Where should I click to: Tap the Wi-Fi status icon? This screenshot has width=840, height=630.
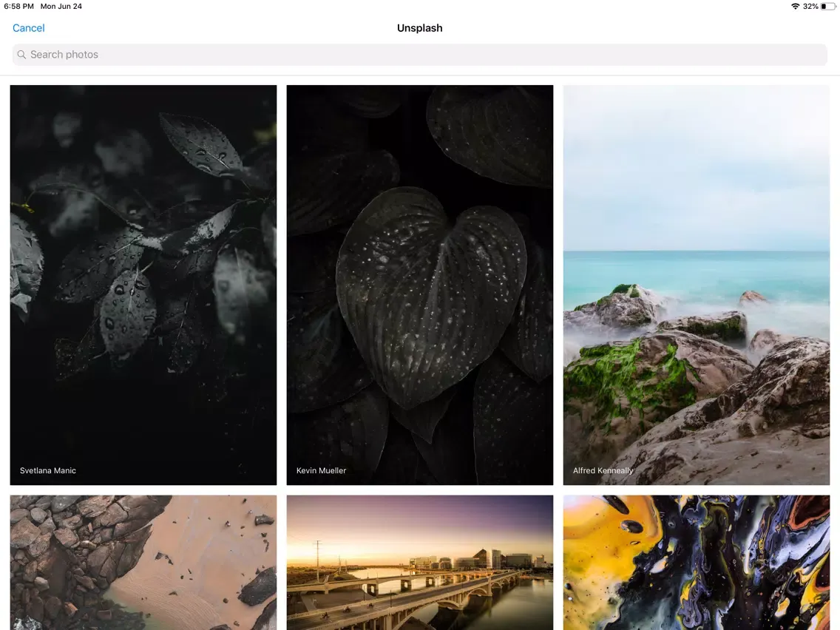[x=795, y=7]
